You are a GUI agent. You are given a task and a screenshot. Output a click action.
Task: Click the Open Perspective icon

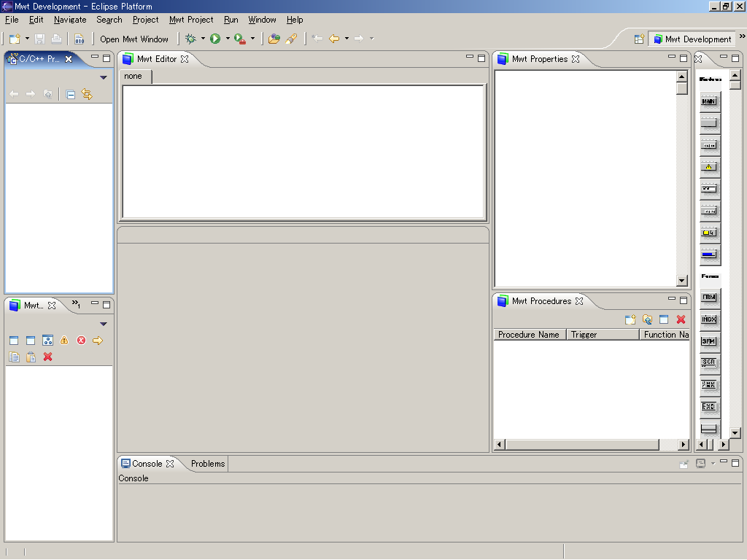[x=639, y=39]
